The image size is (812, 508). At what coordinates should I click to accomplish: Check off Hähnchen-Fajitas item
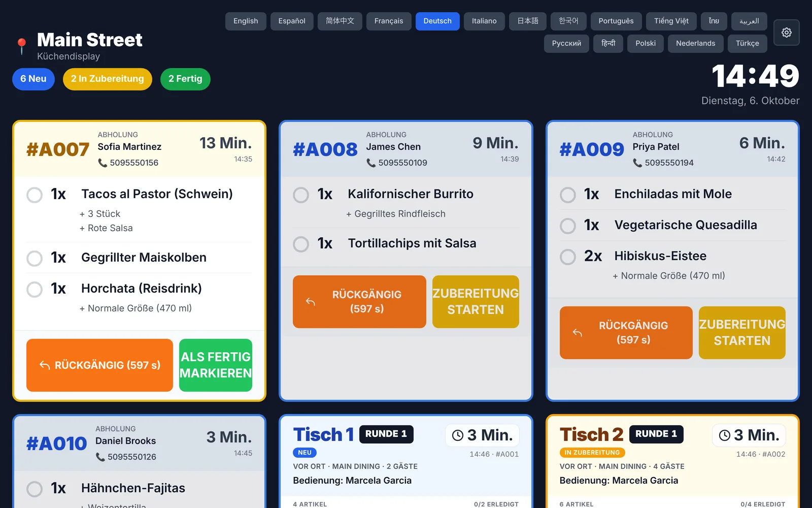point(35,489)
